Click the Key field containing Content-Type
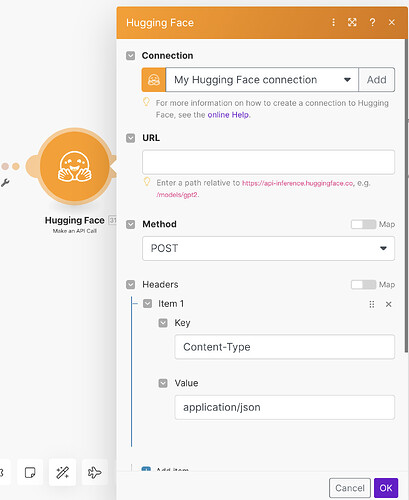409x500 pixels. click(x=284, y=347)
